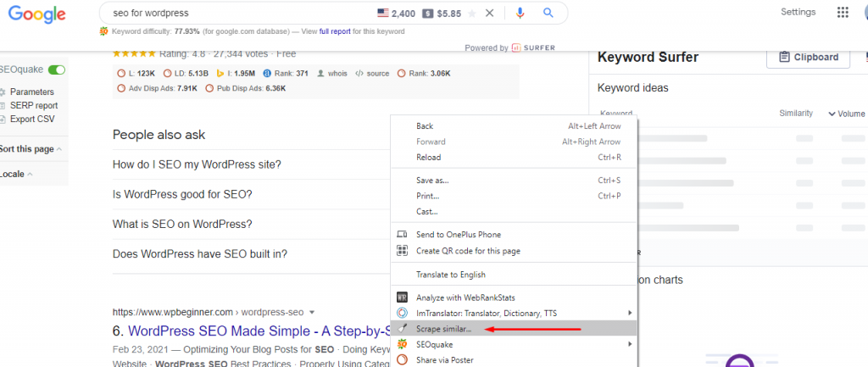Open ImTranslator submenu
Screen dimensions: 868x367
[515, 314]
